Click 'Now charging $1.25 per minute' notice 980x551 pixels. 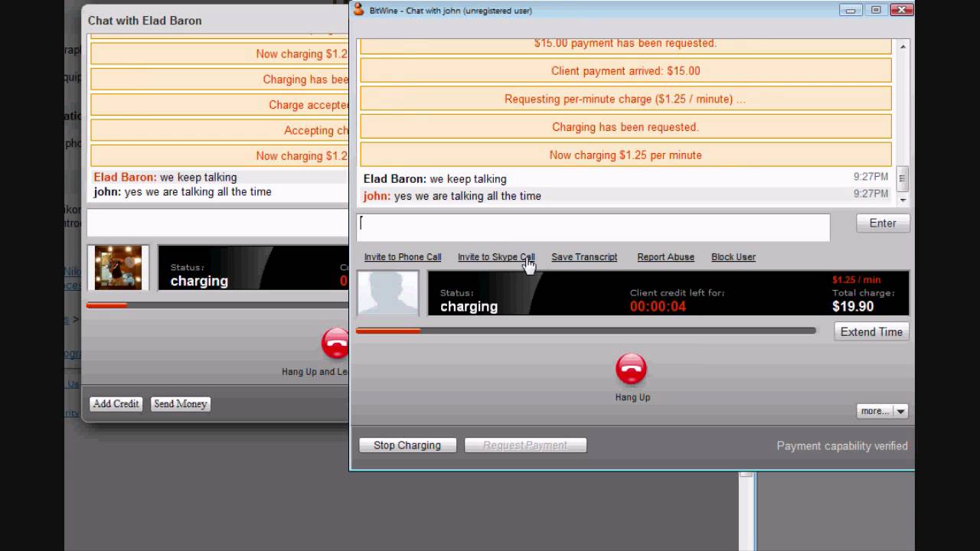tap(626, 155)
